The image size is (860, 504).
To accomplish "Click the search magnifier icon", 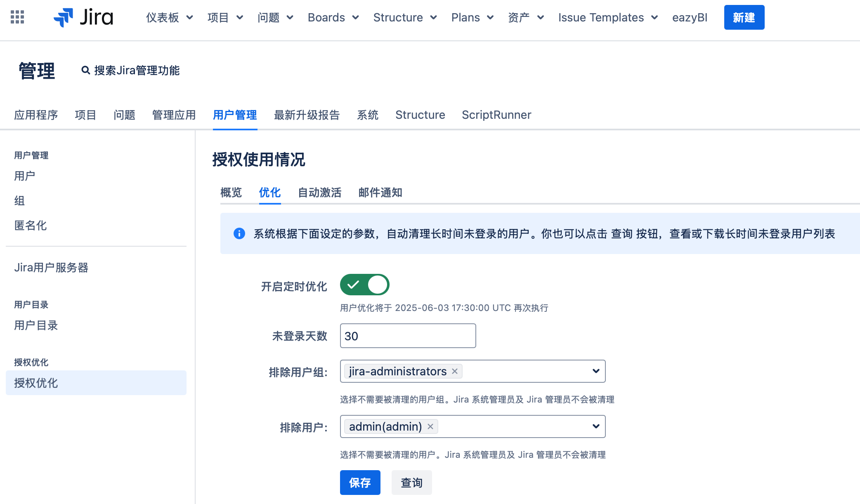I will (x=85, y=71).
